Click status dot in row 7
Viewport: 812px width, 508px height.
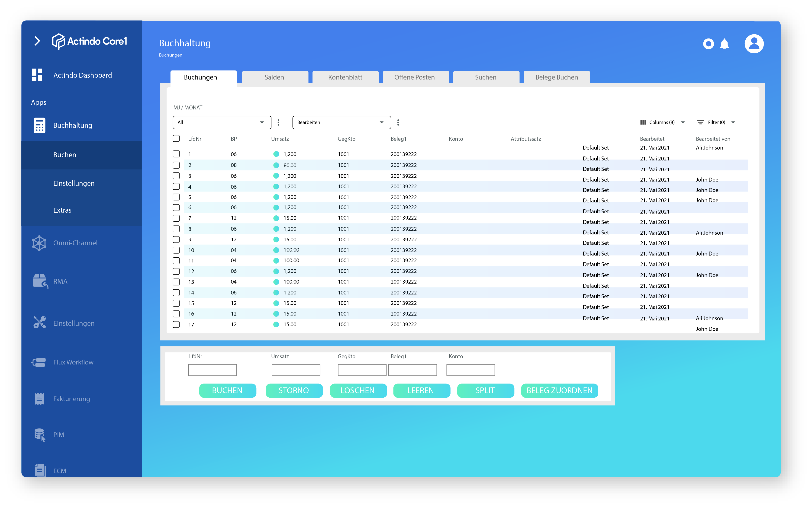tap(276, 218)
